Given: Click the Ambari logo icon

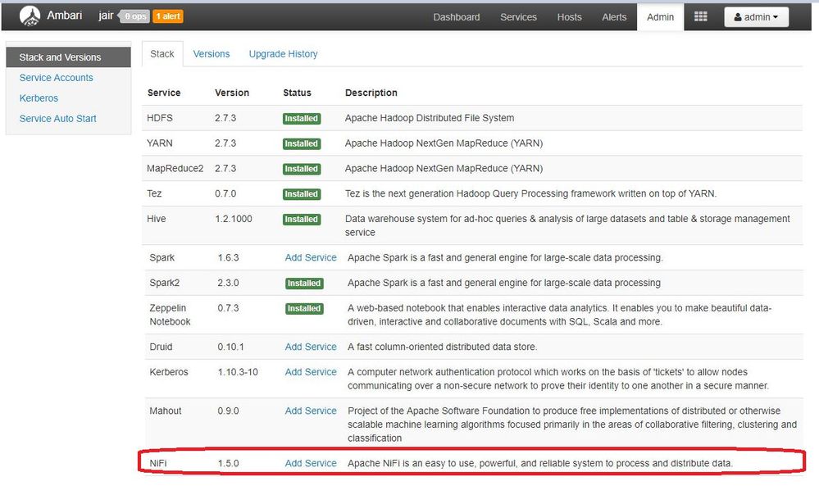Looking at the screenshot, I should tap(30, 16).
